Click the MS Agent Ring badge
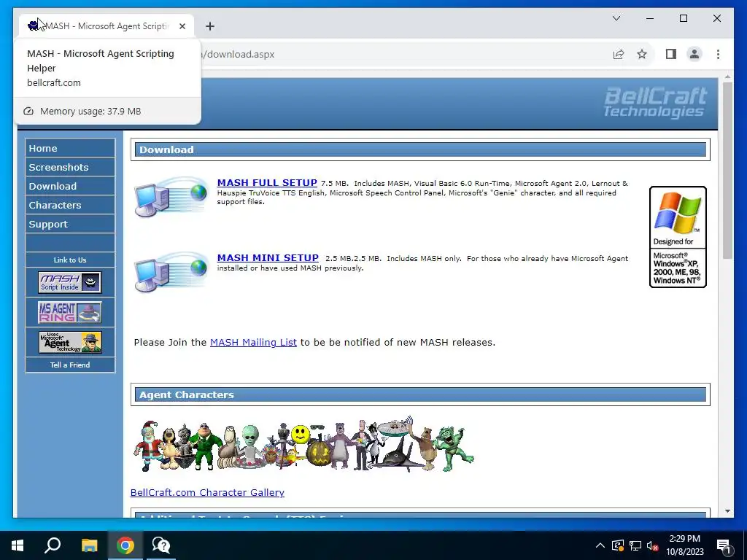 pos(70,312)
